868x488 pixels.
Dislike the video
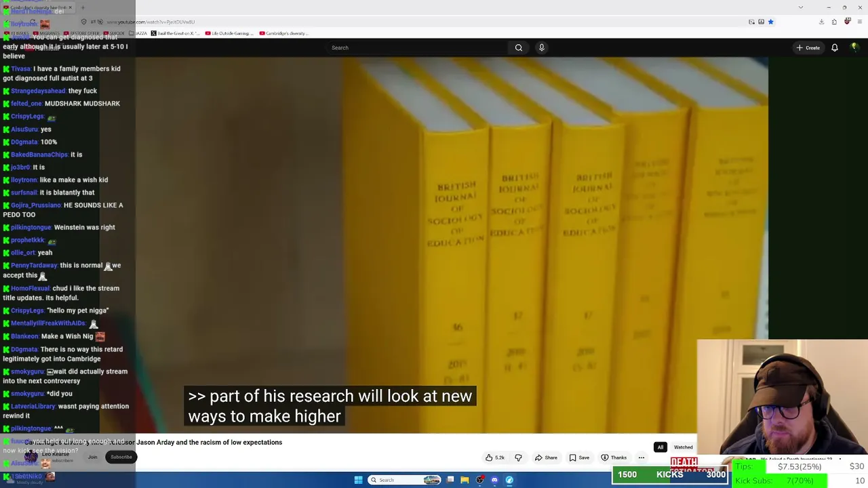tap(518, 457)
